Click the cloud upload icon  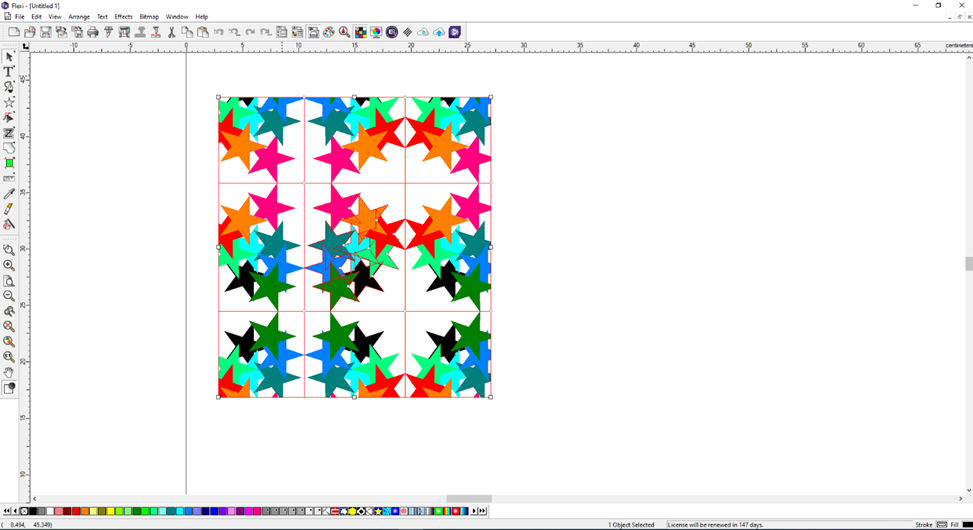(439, 32)
